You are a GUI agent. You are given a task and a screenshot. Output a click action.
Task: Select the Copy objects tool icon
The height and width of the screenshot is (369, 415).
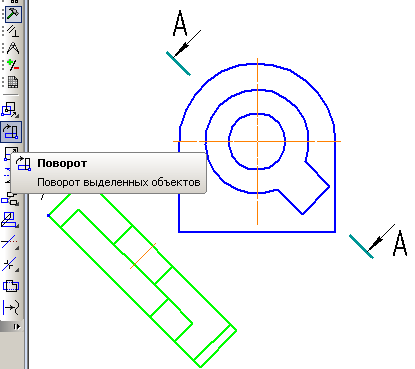[x=11, y=199]
